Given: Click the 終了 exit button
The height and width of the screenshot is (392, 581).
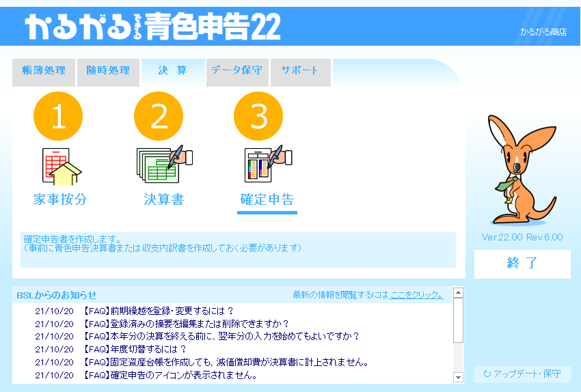Looking at the screenshot, I should [522, 264].
